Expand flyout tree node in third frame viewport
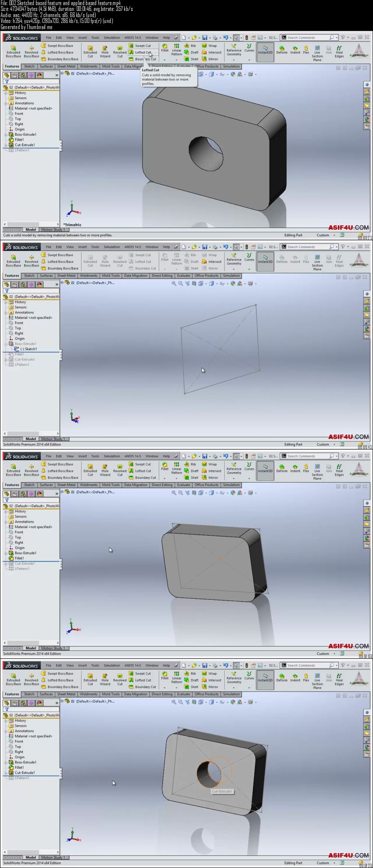 (x=62, y=492)
